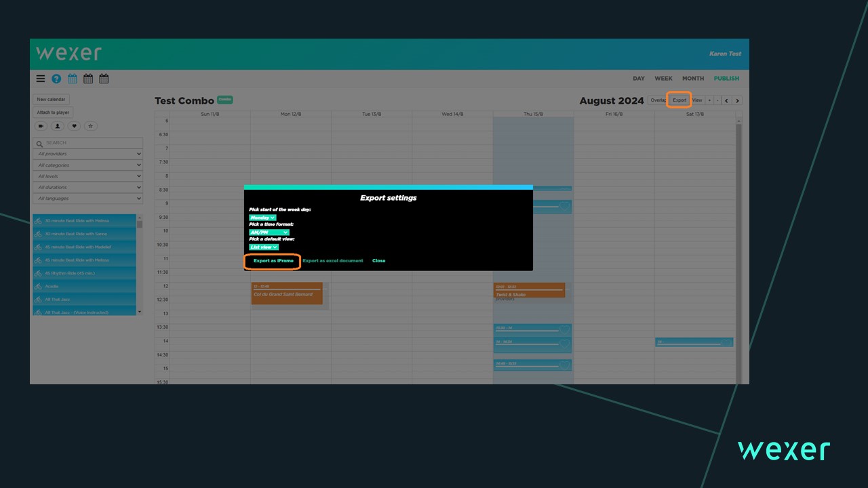Click the person filter icon

pos(58,126)
